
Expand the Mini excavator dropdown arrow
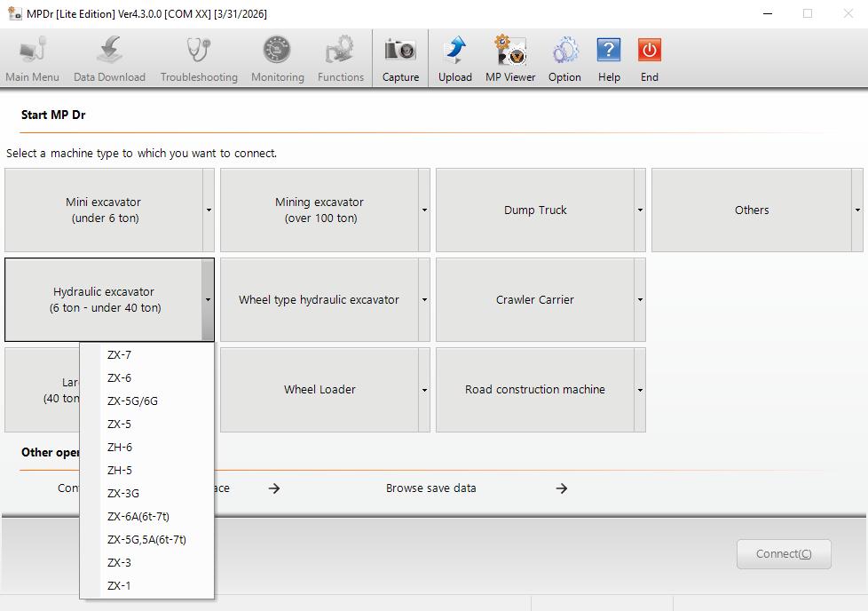coord(209,210)
